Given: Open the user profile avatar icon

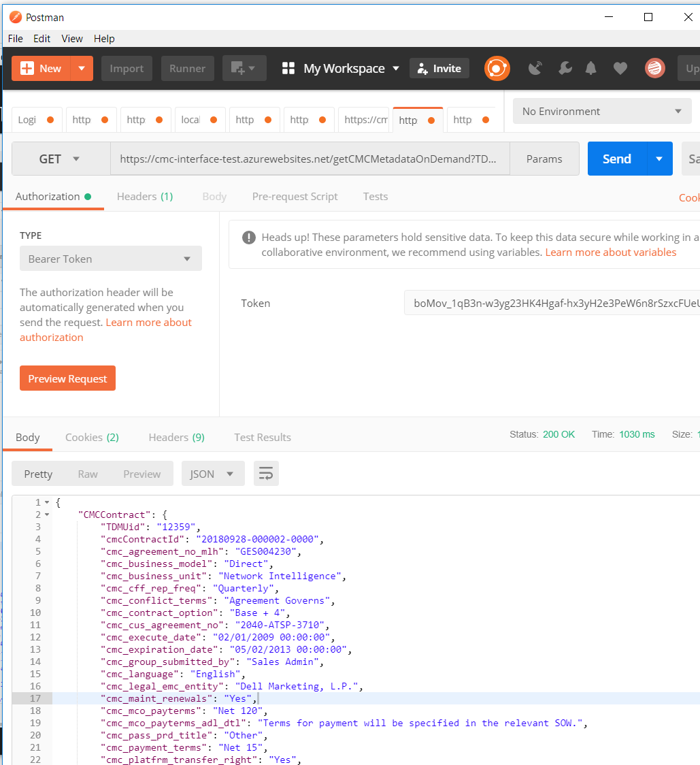Looking at the screenshot, I should 654,69.
